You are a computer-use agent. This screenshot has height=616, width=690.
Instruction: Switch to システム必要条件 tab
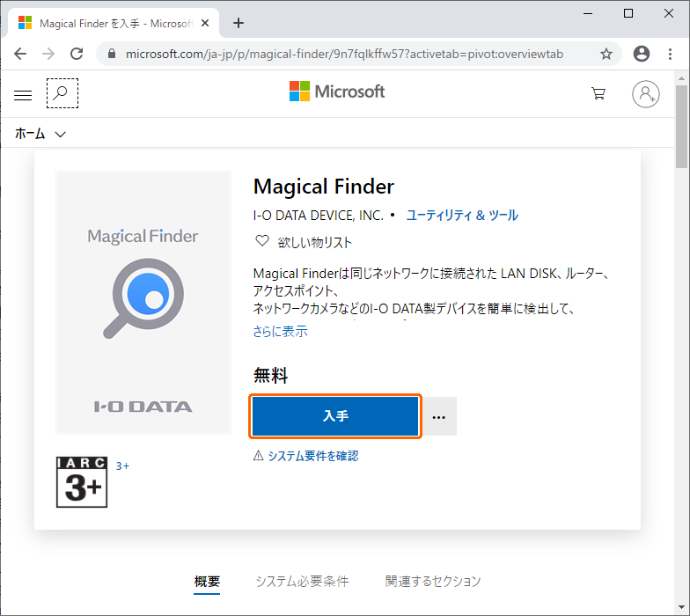pyautogui.click(x=303, y=582)
